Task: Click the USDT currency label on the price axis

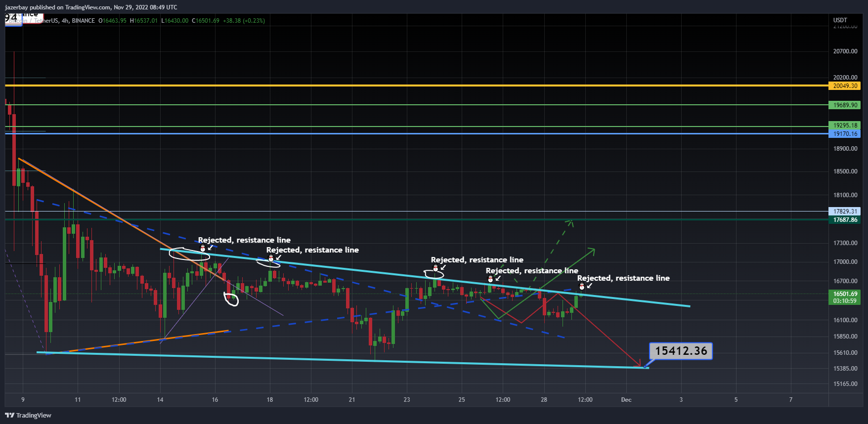Action: coord(840,20)
